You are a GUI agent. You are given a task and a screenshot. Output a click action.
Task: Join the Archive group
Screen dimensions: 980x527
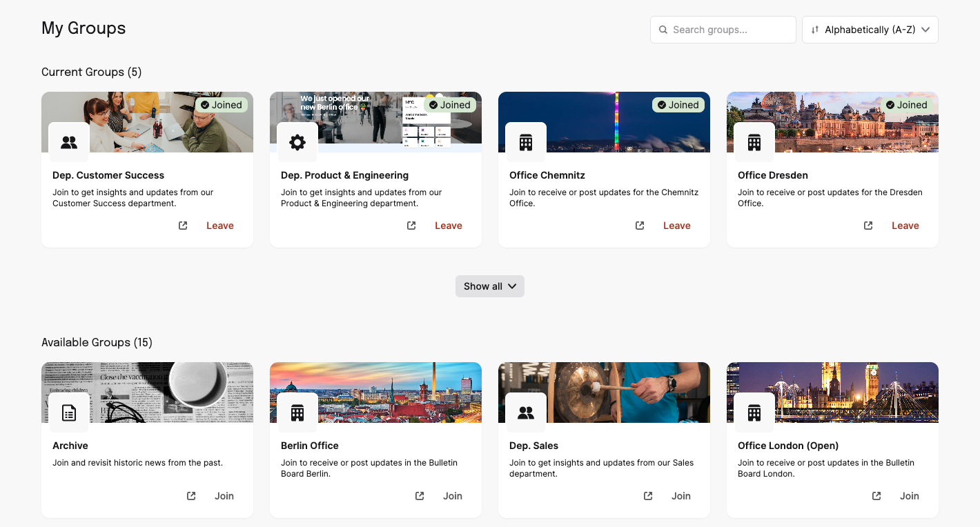point(224,496)
